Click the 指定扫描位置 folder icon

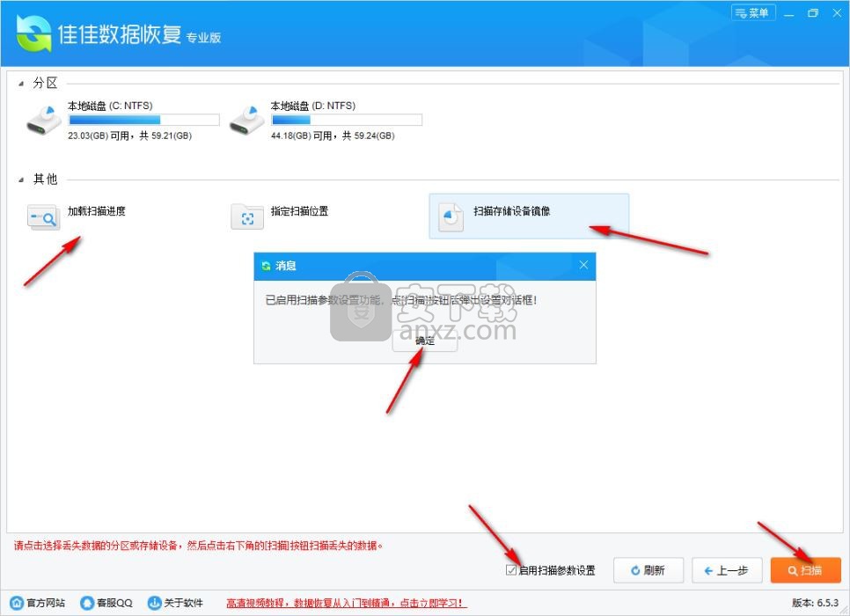click(247, 217)
